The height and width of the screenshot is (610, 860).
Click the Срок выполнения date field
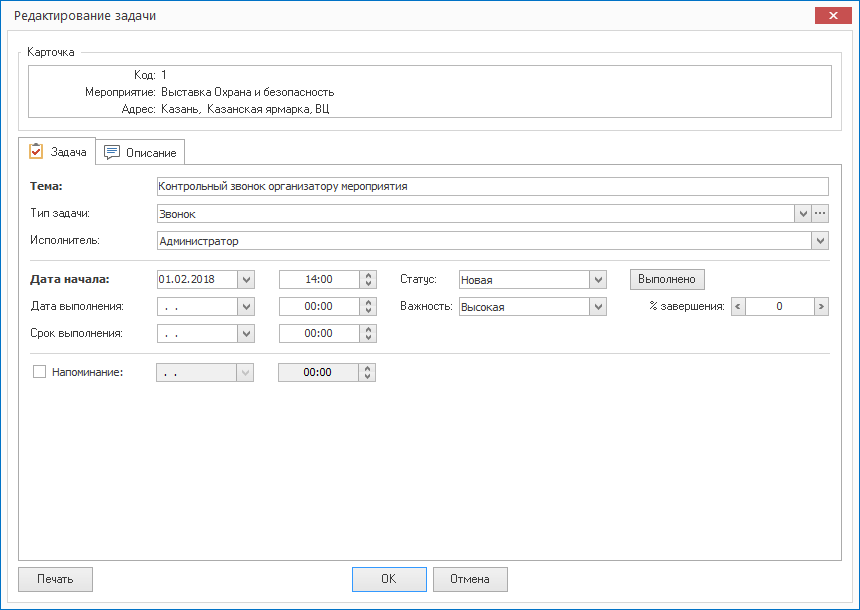pos(197,333)
